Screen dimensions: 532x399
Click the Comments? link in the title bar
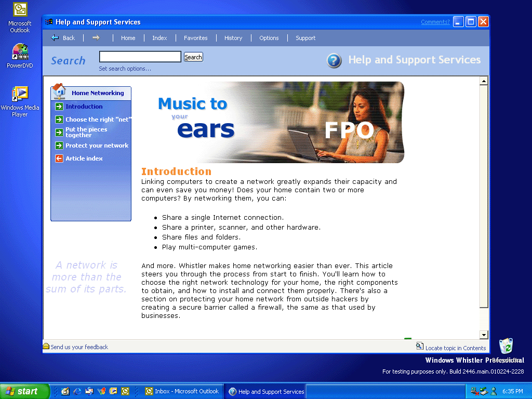(x=435, y=22)
